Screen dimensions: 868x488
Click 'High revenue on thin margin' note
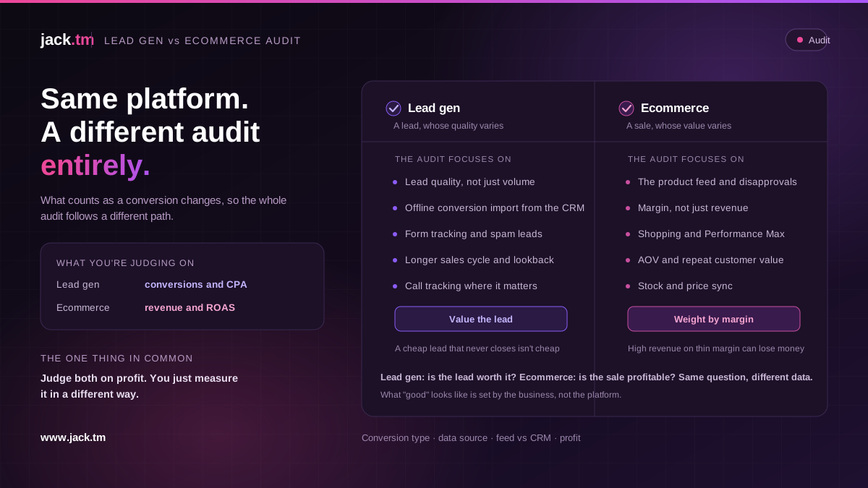pos(716,348)
